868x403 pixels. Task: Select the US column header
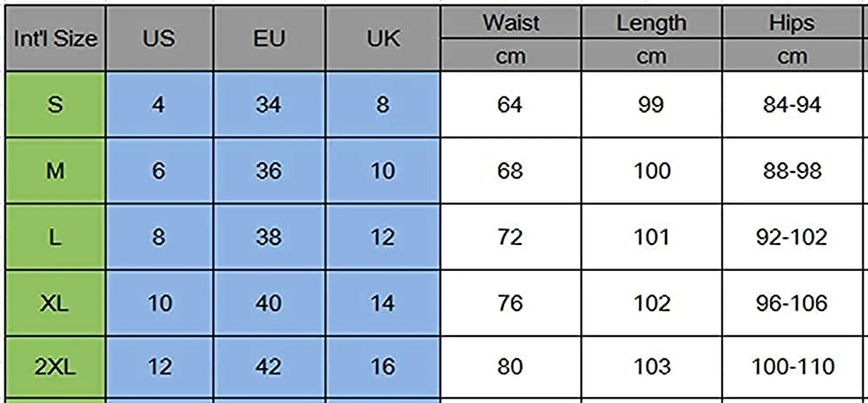click(x=159, y=38)
